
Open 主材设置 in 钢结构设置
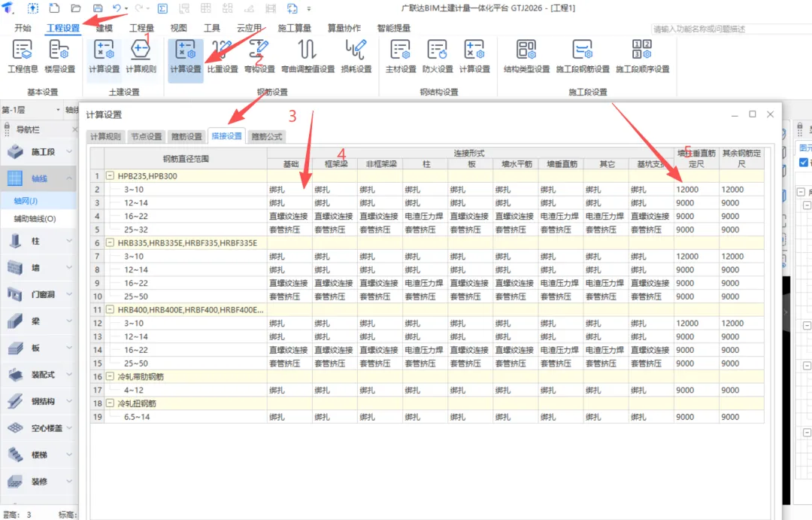click(x=401, y=56)
